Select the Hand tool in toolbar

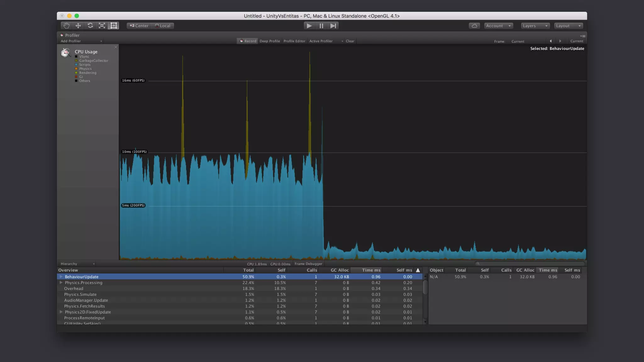pyautogui.click(x=66, y=26)
